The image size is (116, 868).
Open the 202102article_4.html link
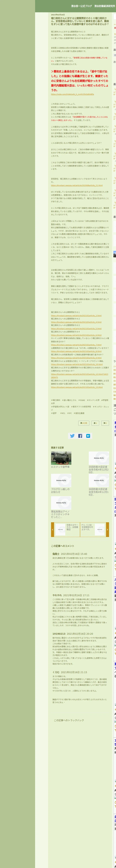point(76,322)
